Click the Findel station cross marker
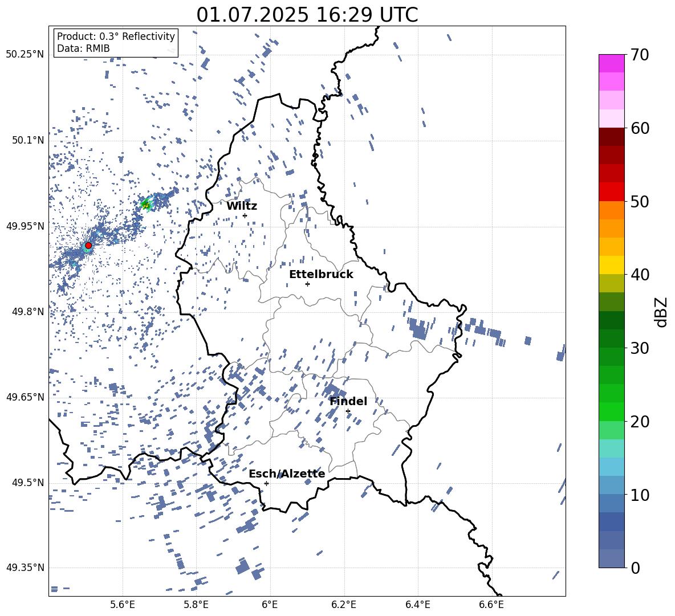The width and height of the screenshot is (675, 616). [x=348, y=411]
